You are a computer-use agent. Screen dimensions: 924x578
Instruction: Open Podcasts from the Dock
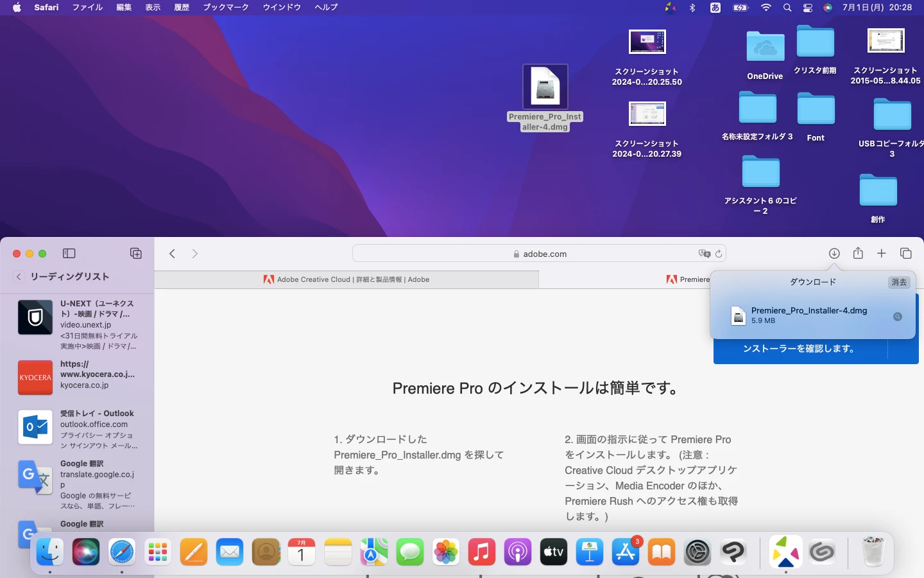[517, 552]
